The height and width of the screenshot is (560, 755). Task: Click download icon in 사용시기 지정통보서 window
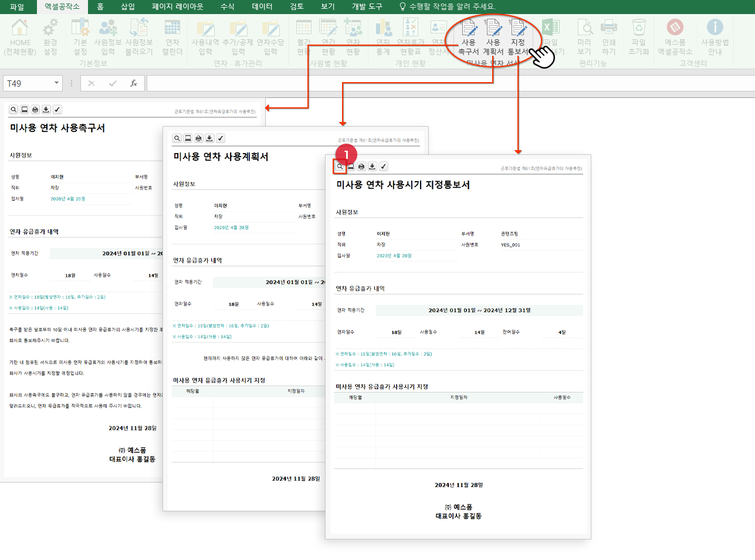point(372,167)
